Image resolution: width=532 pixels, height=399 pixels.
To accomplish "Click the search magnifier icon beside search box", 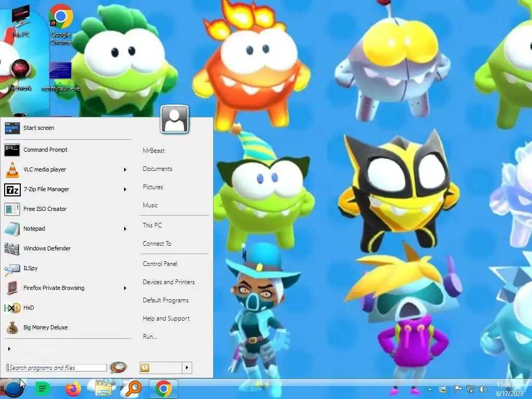I will (118, 367).
